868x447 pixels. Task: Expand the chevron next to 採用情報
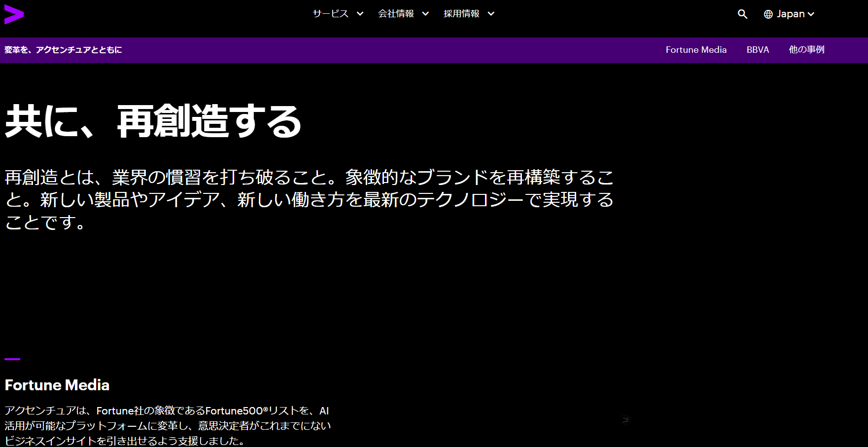click(491, 14)
